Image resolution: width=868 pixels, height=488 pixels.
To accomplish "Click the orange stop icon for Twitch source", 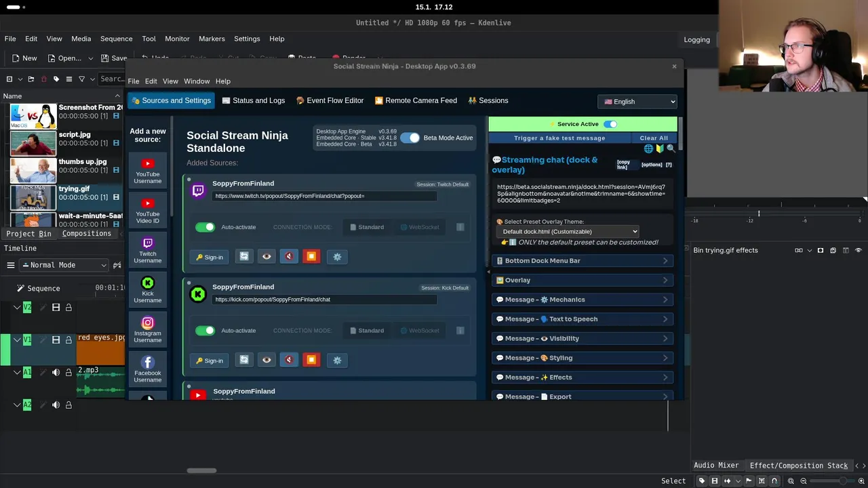I will click(x=311, y=256).
